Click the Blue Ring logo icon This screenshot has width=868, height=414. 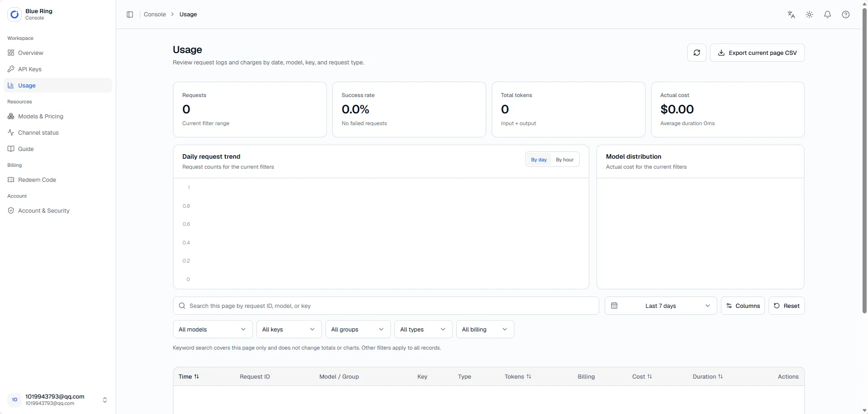pyautogui.click(x=15, y=15)
